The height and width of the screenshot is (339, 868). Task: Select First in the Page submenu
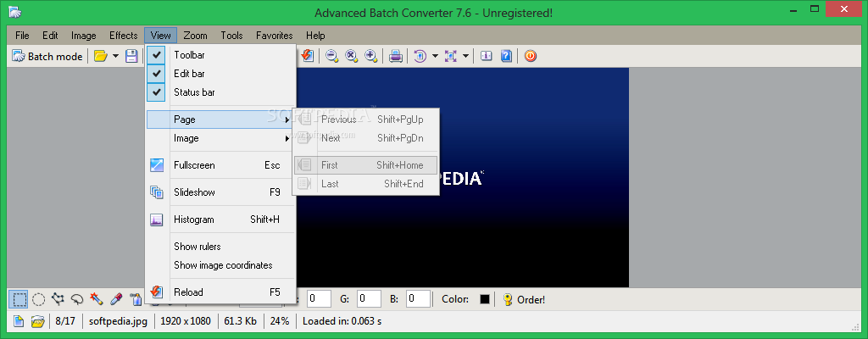(366, 165)
